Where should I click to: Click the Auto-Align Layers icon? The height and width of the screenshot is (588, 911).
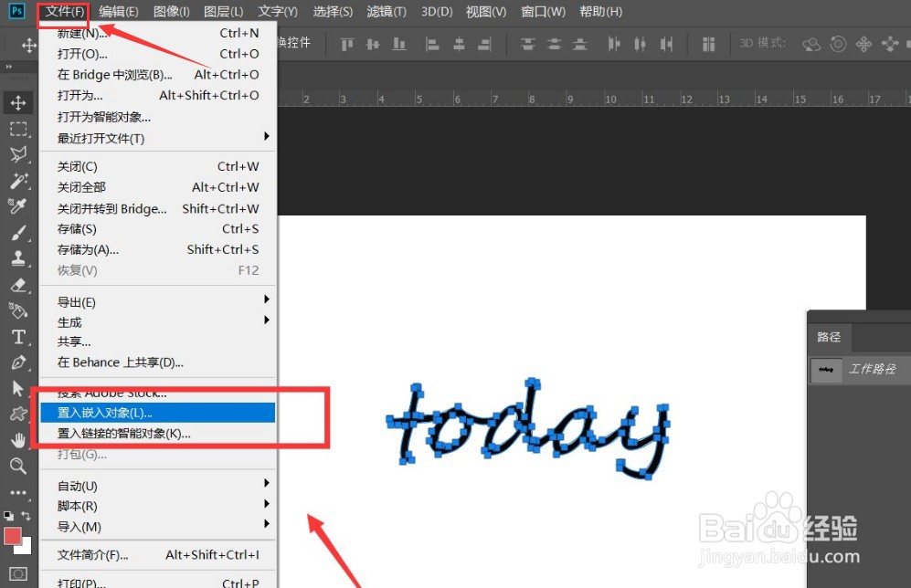click(x=708, y=44)
